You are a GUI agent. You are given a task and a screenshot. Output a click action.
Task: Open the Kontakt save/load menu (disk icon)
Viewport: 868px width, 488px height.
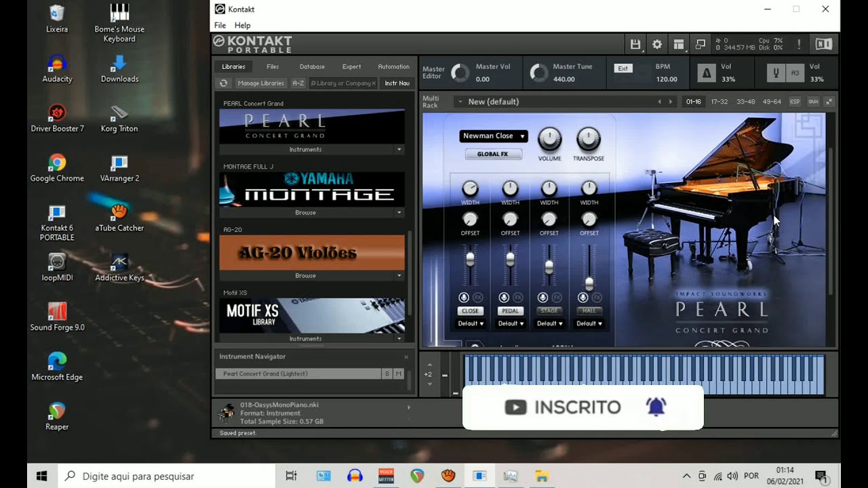pos(635,45)
